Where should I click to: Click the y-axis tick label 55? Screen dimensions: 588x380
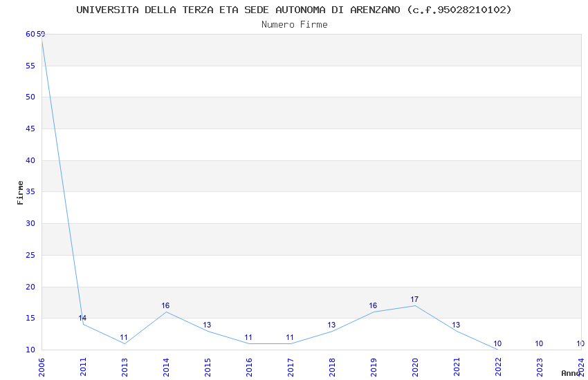[x=30, y=66]
